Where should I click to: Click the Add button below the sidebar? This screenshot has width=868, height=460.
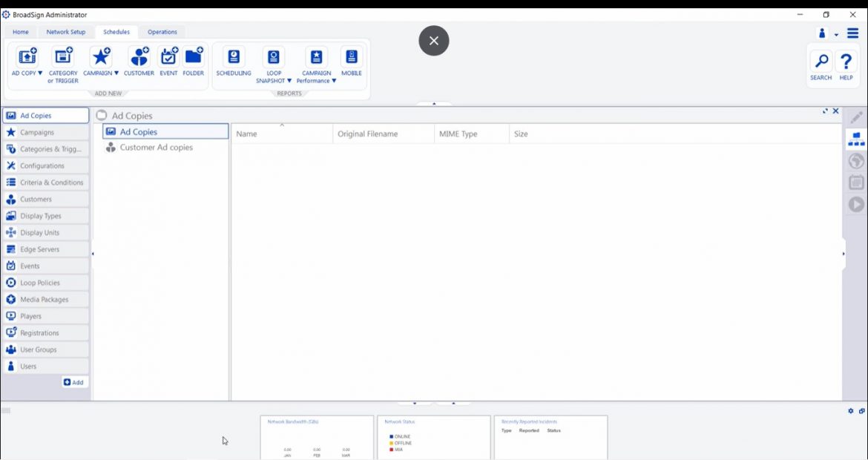74,381
